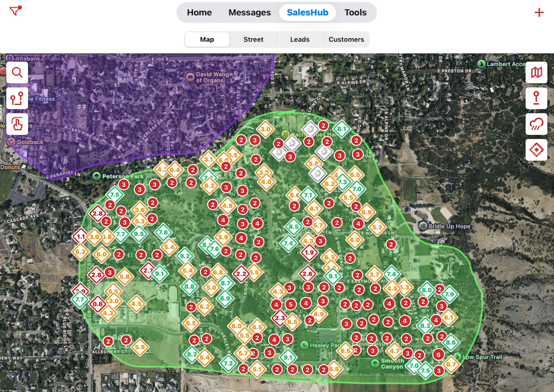Show the Customers segment
Image resolution: width=554 pixels, height=392 pixels.
[346, 39]
